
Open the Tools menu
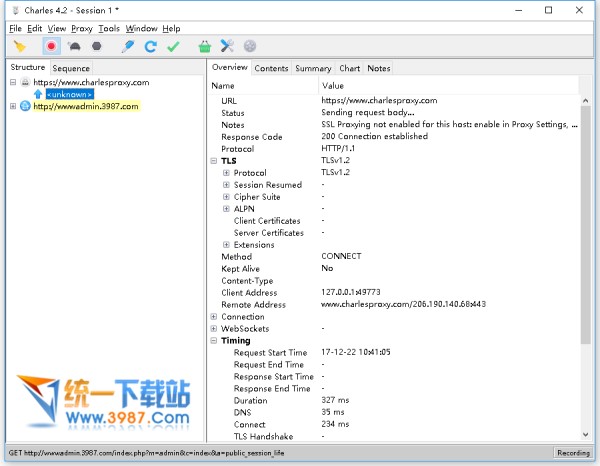coord(109,28)
